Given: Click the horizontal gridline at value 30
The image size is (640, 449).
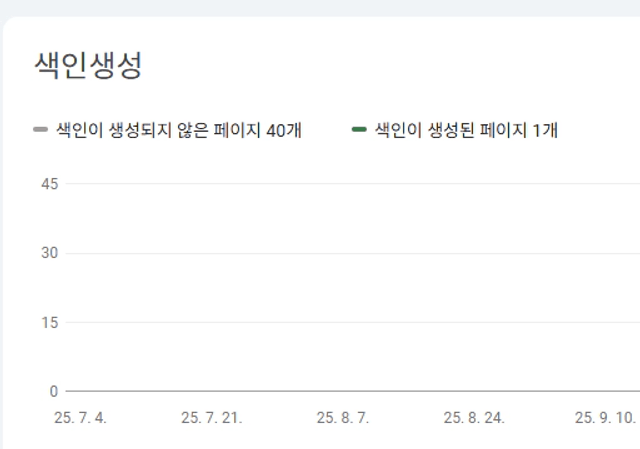Looking at the screenshot, I should pyautogui.click(x=350, y=253).
